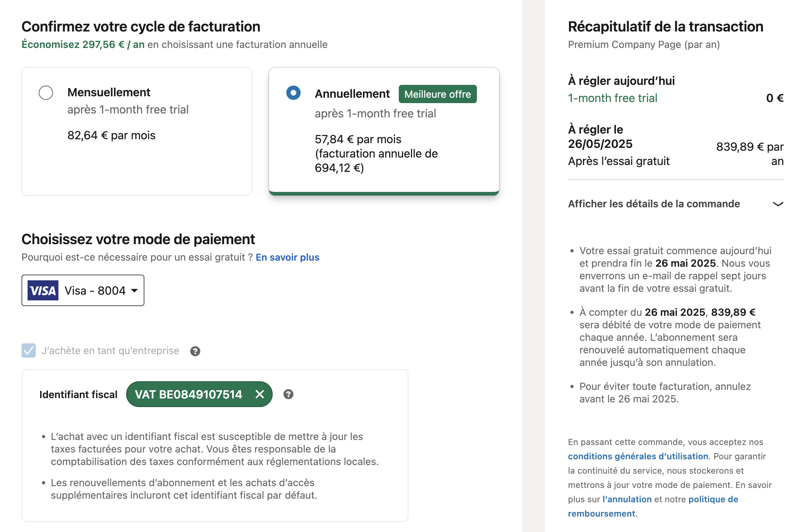Click the VAT BE0849107514 pill
Image resolution: width=804 pixels, height=532 pixels.
(x=199, y=394)
